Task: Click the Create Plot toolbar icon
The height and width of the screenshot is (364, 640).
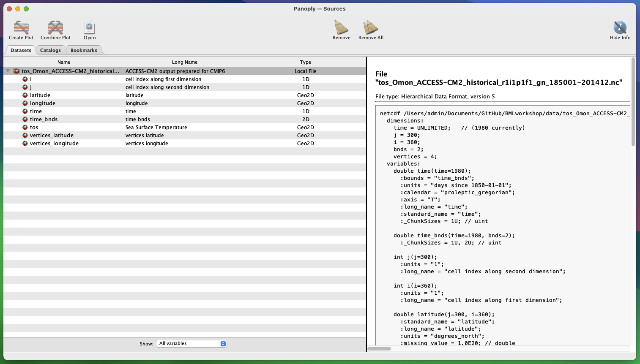Action: [21, 28]
